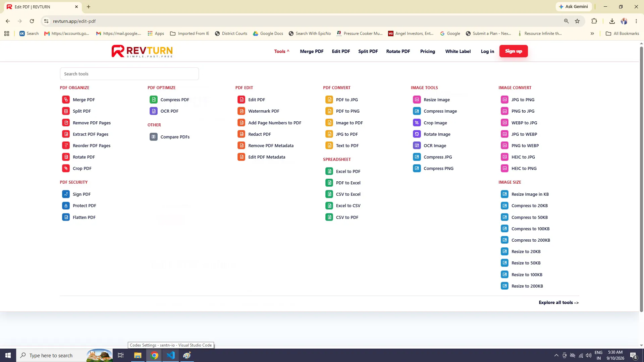
Task: Open Rotate PDF in the navigation bar
Action: 398,51
